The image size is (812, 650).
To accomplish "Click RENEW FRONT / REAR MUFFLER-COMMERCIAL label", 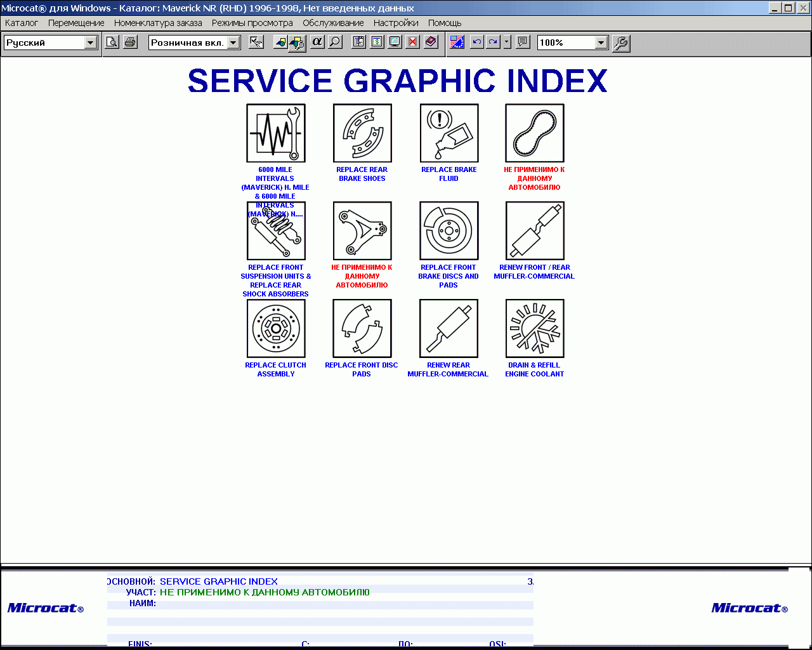I will (534, 272).
